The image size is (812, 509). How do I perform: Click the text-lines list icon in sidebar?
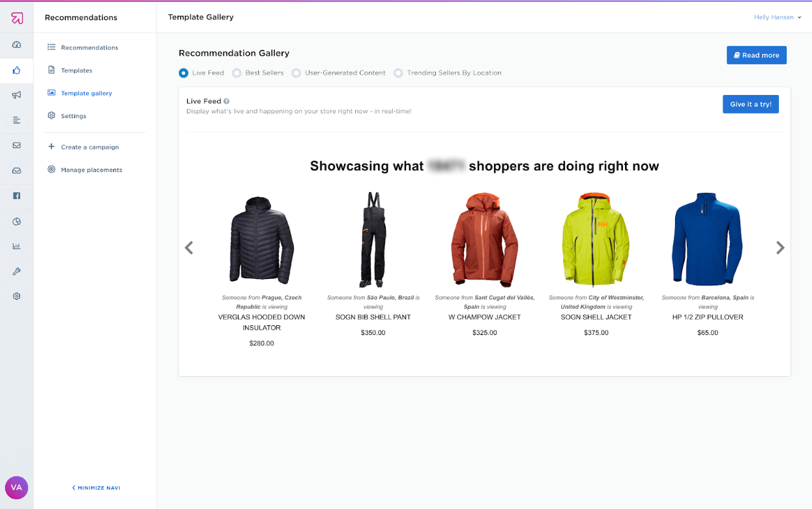[17, 121]
